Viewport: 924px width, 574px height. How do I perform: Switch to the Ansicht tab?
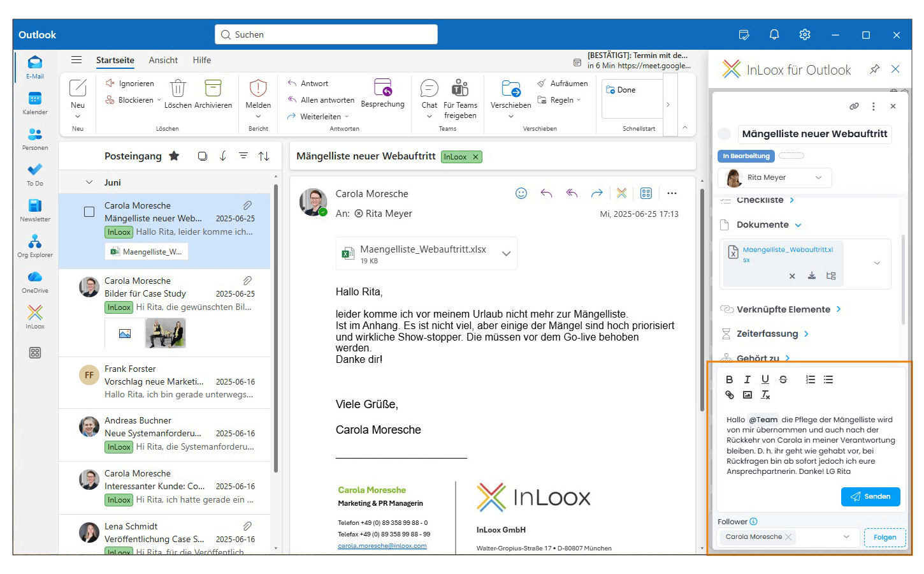[163, 60]
